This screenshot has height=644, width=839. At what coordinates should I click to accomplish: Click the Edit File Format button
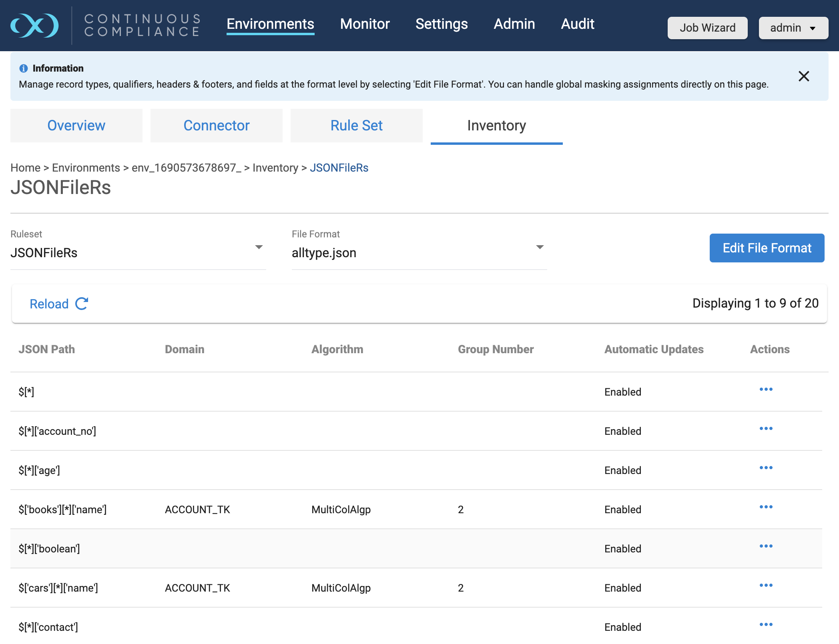[767, 248]
